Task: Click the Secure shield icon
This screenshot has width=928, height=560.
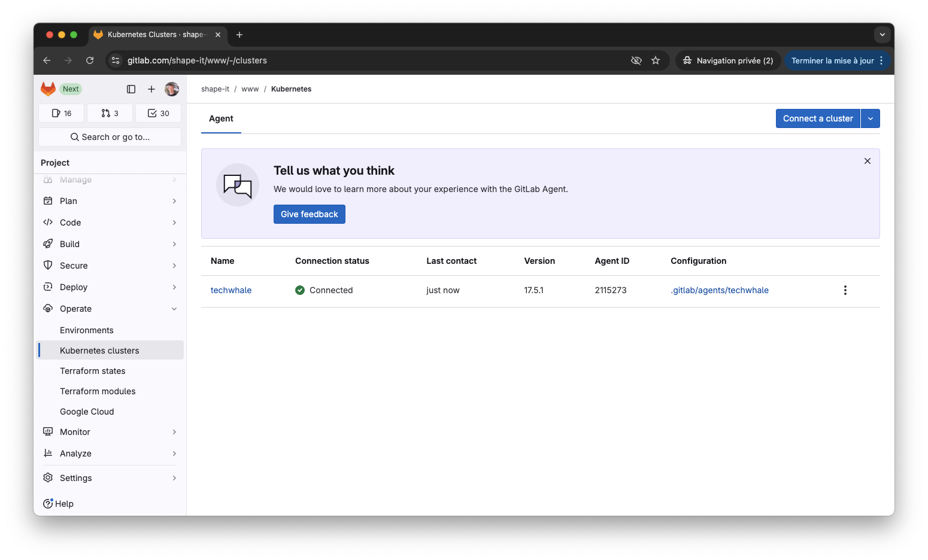Action: [x=48, y=266]
